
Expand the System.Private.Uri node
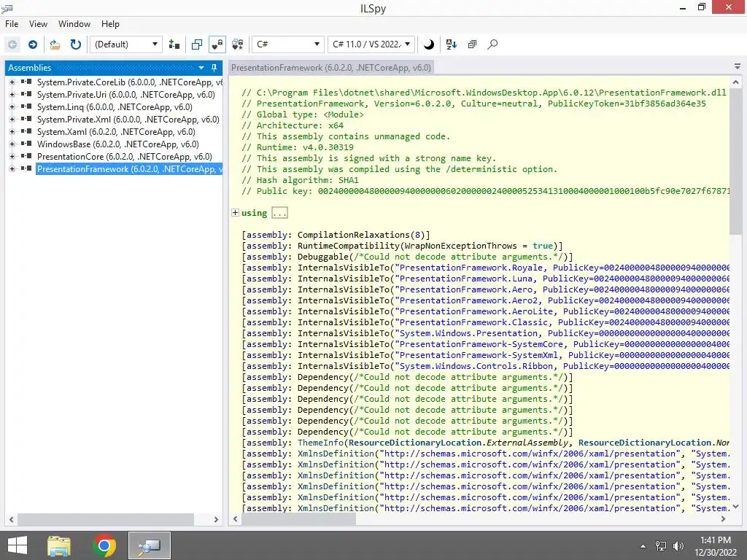[12, 95]
